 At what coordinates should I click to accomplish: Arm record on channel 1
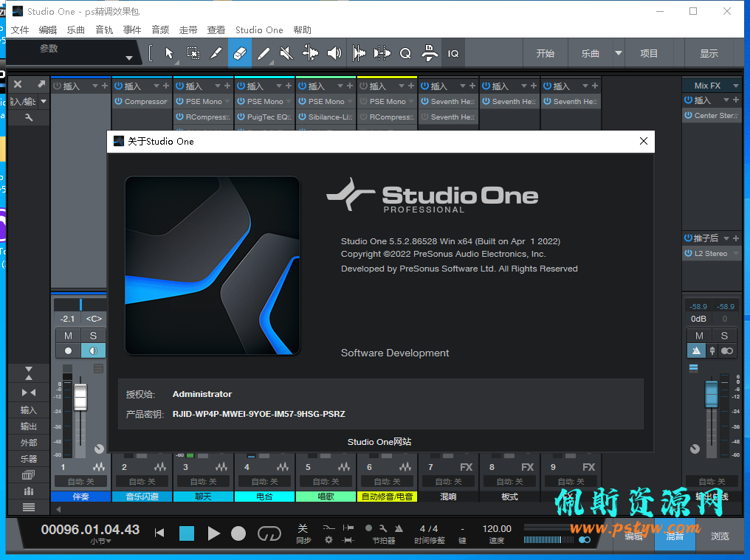(x=69, y=350)
